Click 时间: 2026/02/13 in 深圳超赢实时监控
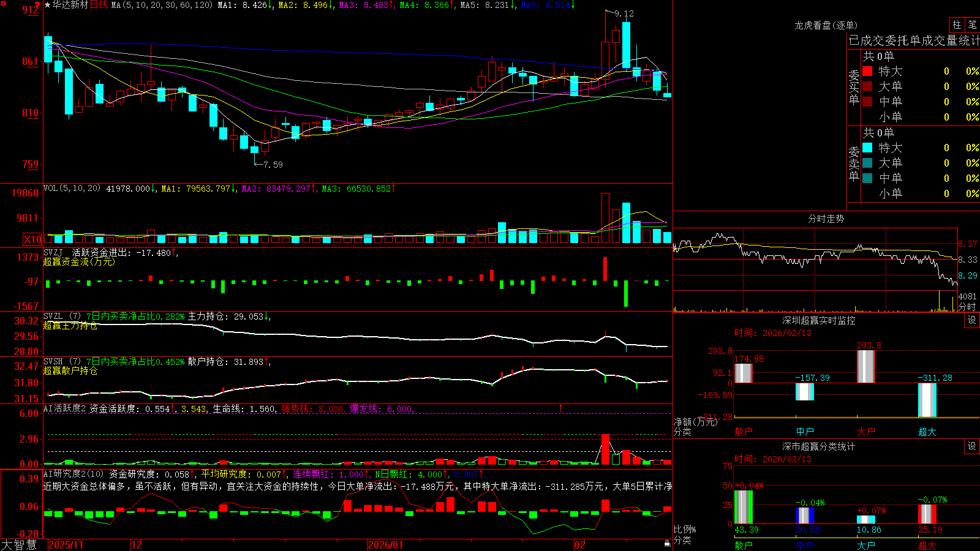The image size is (980, 551). [x=773, y=333]
